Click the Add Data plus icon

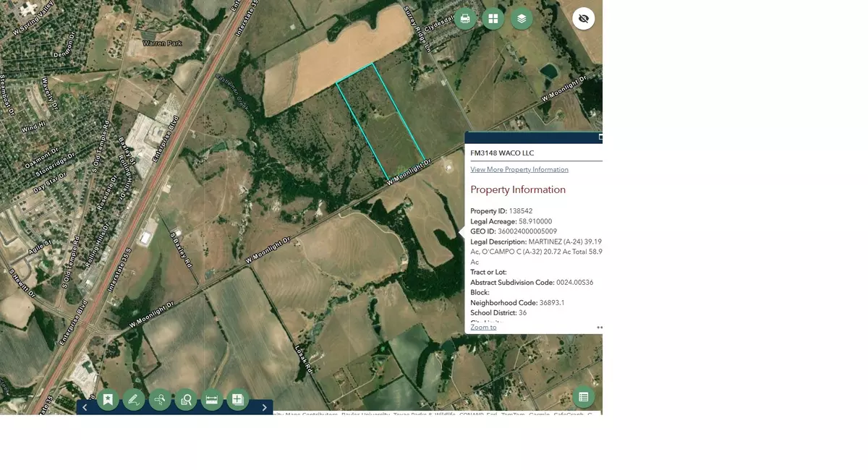238,399
